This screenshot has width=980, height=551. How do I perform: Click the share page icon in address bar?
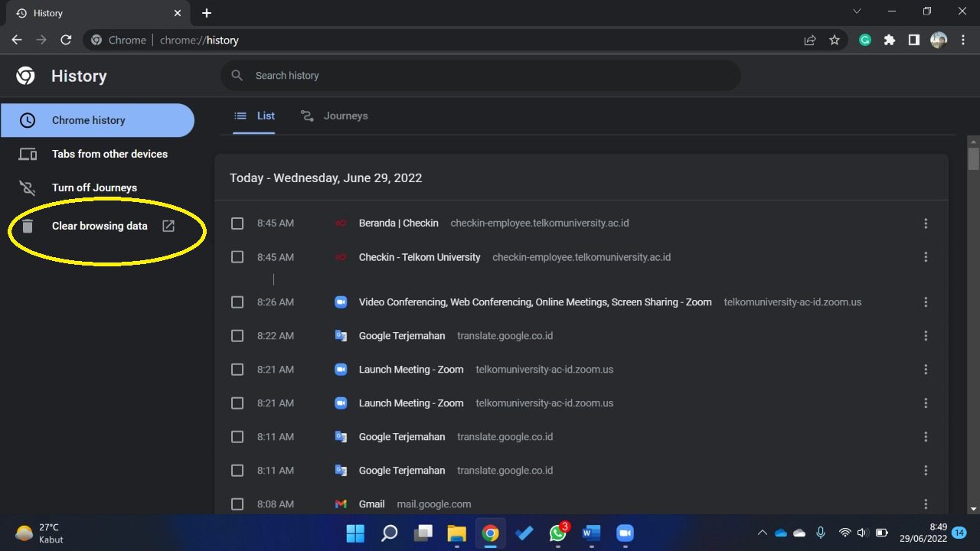click(810, 41)
